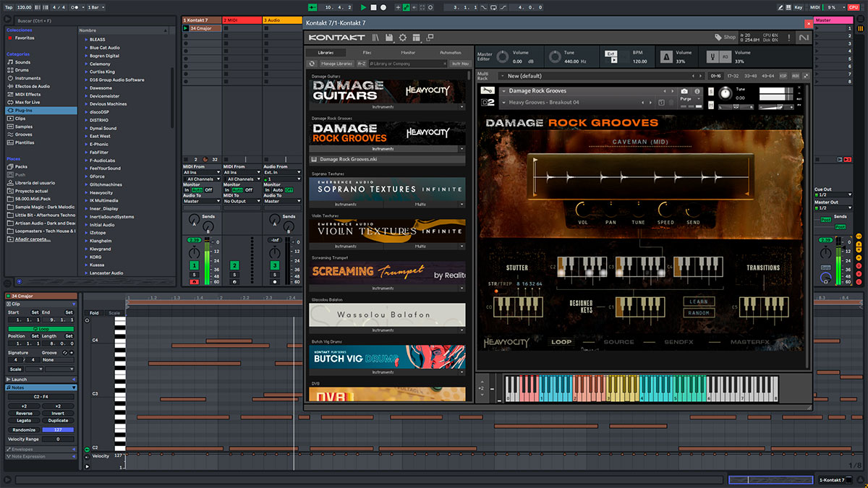868x488 pixels.
Task: Open the Kontakt Automation tab
Action: [450, 53]
